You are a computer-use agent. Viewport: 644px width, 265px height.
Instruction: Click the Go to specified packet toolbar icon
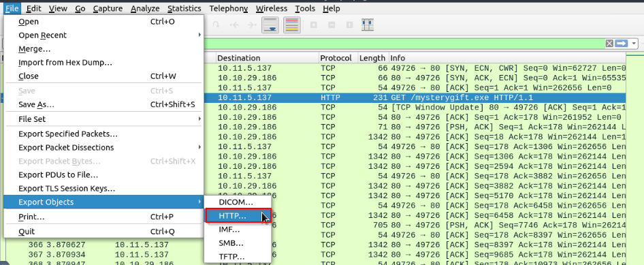[216, 25]
